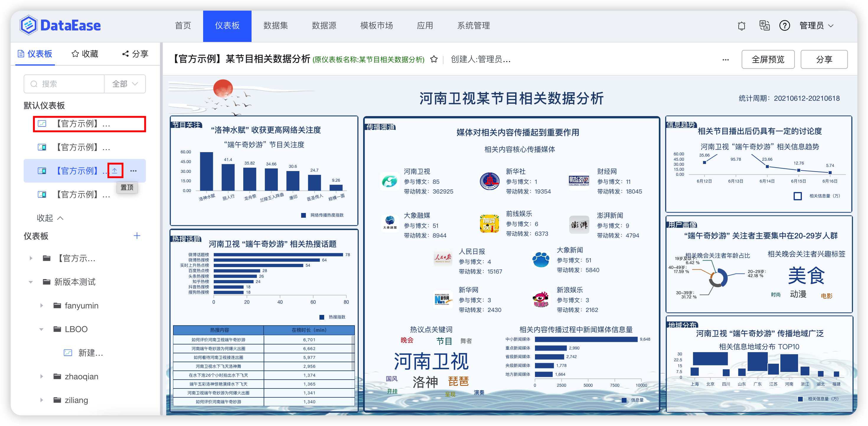Collapse the 新版本测试 folder arrow
Viewport: 868px width, 426px height.
31,282
